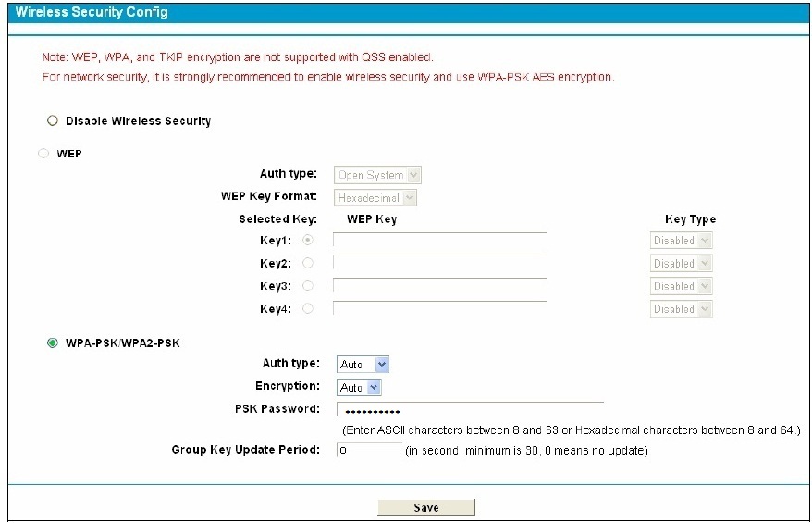
Task: Expand the Key4 Key Type dropdown
Action: [x=681, y=309]
